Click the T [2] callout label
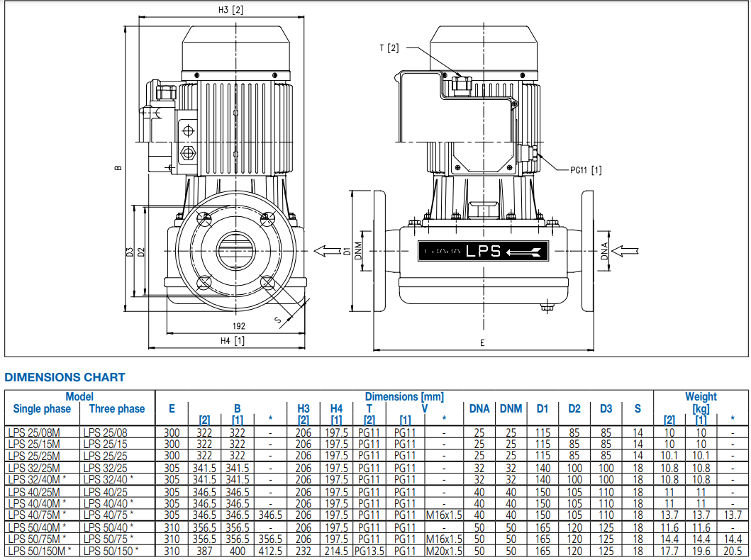The height and width of the screenshot is (560, 751). (389, 48)
